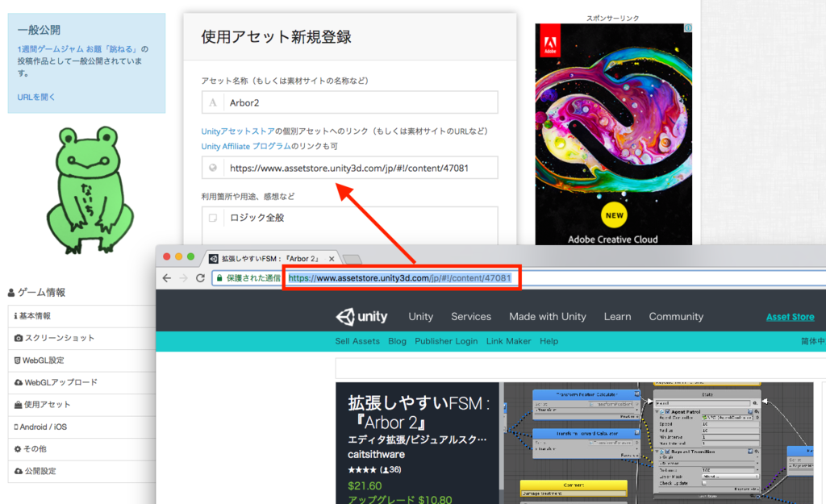Click the アップグレード $10.80 text
Image resolution: width=826 pixels, height=504 pixels.
pyautogui.click(x=400, y=499)
